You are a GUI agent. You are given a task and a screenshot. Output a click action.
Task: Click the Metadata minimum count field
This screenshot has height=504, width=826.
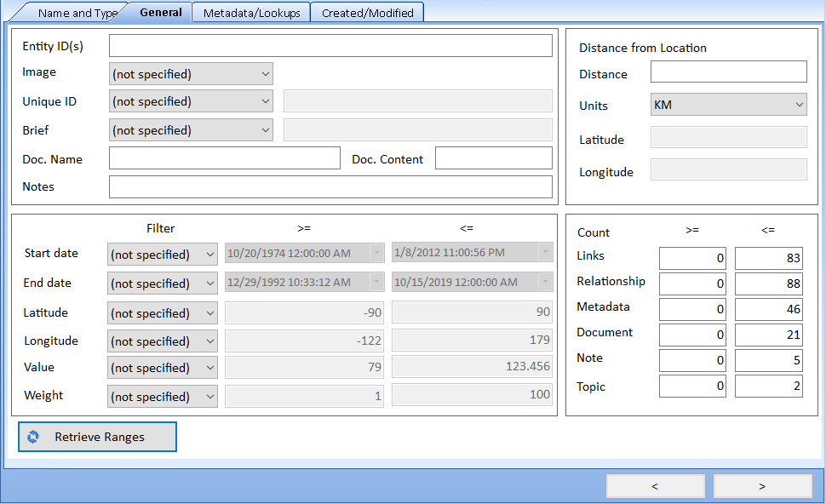pyautogui.click(x=692, y=309)
